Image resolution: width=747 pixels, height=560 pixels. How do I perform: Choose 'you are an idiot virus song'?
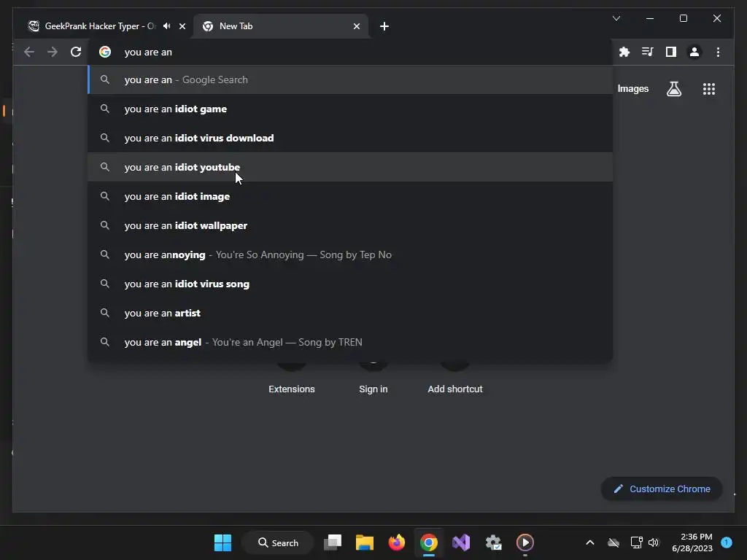[x=350, y=284]
